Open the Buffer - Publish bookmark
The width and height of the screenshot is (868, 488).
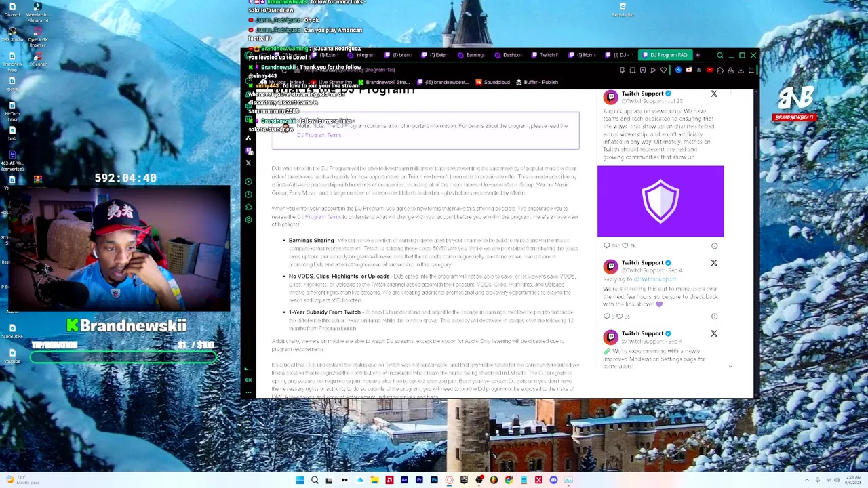click(537, 82)
